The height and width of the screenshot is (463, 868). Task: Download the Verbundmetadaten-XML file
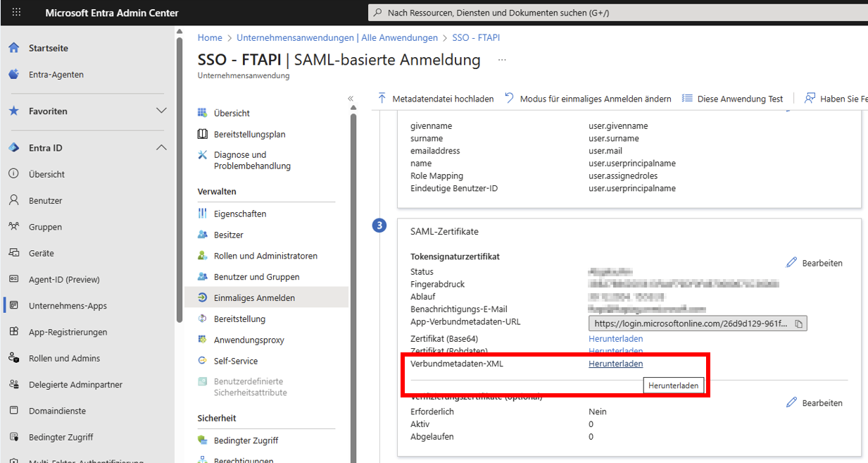tap(615, 364)
